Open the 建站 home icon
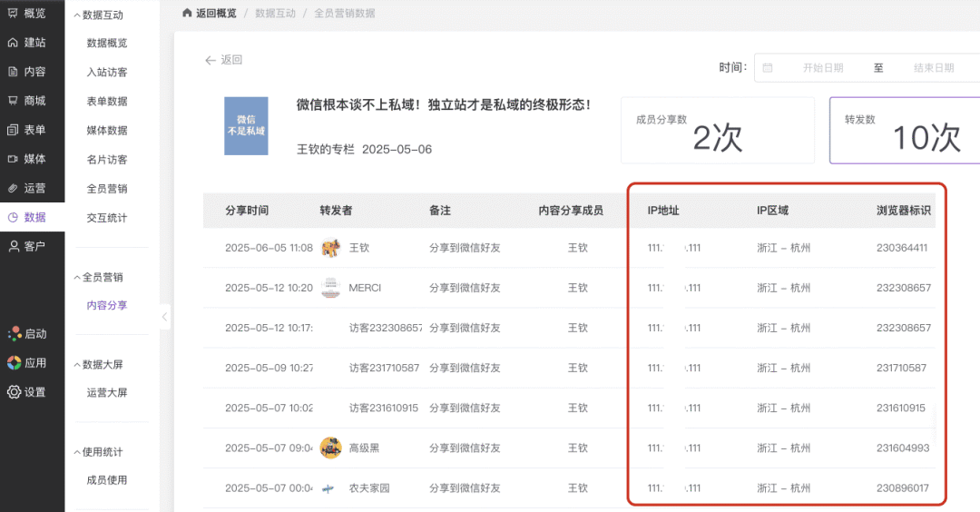 [x=13, y=42]
